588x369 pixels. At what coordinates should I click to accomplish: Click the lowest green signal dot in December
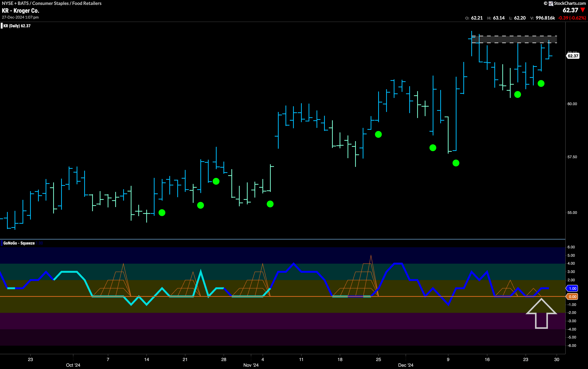[x=456, y=163]
